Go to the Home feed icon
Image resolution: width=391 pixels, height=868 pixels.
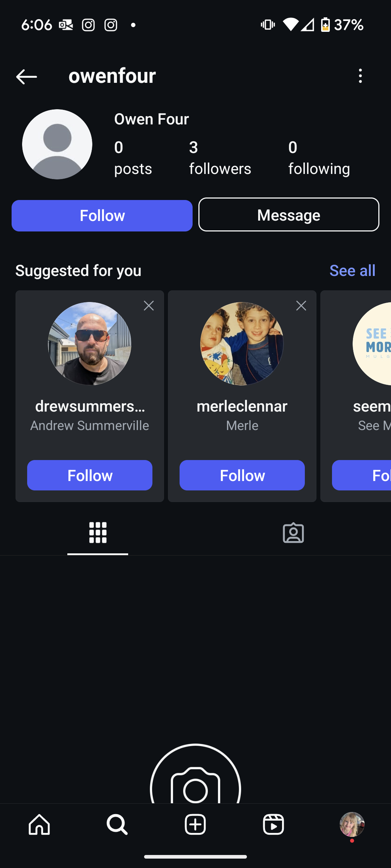click(39, 825)
